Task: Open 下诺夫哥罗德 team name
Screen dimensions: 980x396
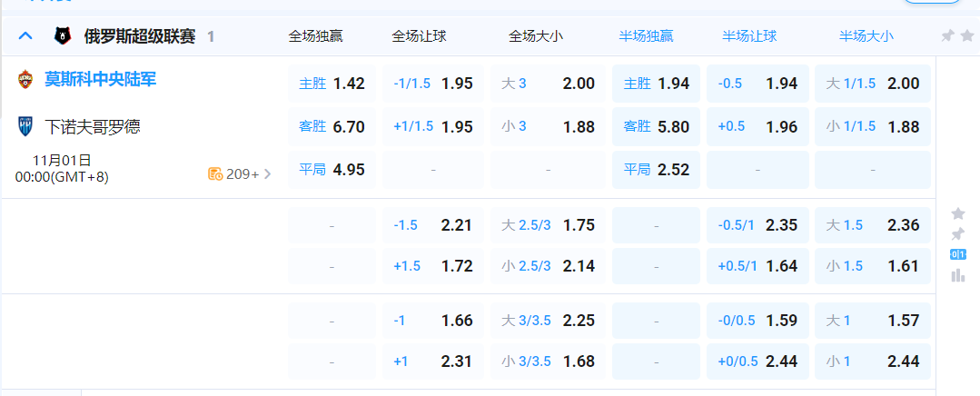Action: pyautogui.click(x=93, y=127)
